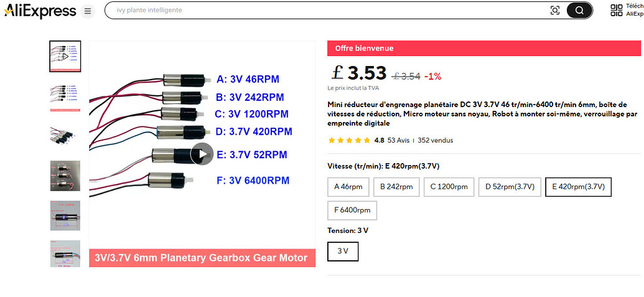Screen dimensions: 644x297
Task: Focus the search input field
Action: pyautogui.click(x=324, y=11)
